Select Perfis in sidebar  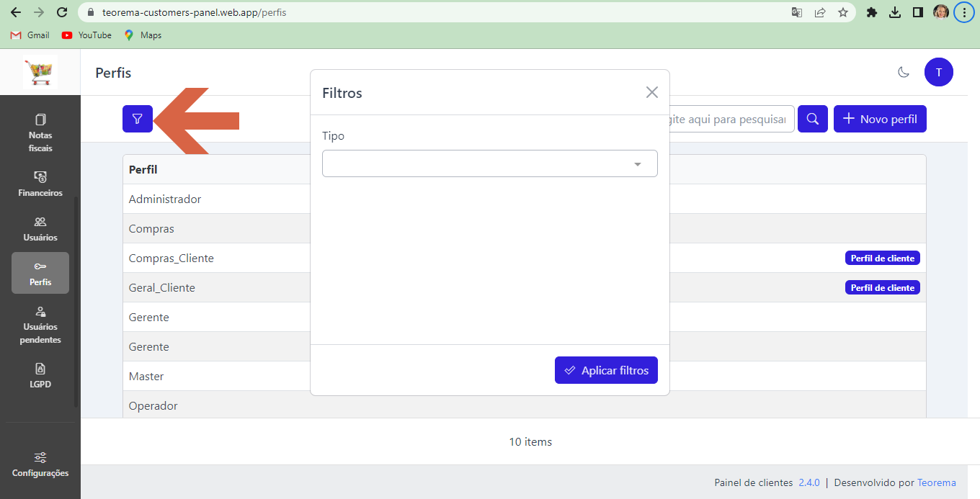point(40,273)
